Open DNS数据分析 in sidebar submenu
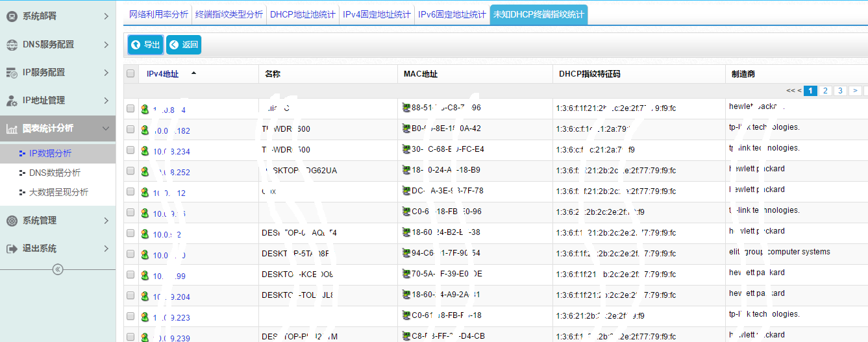This screenshot has height=342, width=868. (x=55, y=173)
